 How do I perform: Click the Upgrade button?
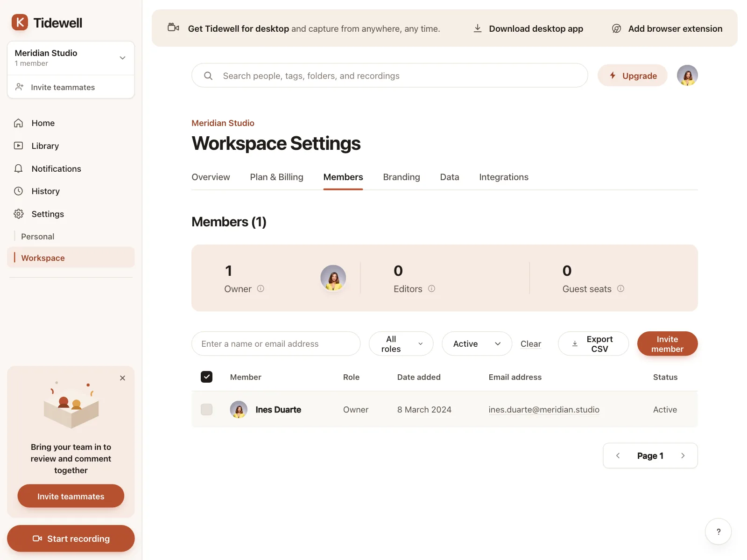(x=632, y=76)
